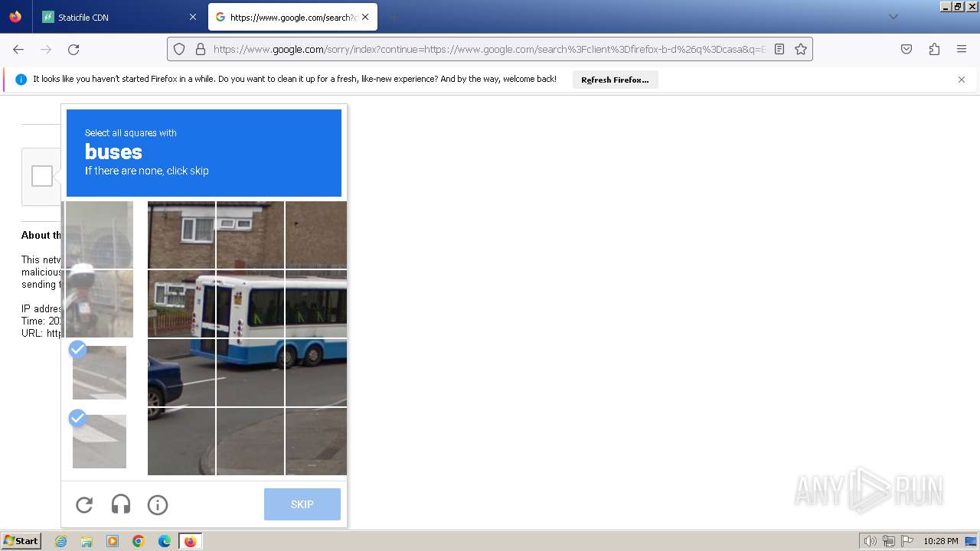The width and height of the screenshot is (980, 551).
Task: Open Windows Media Player taskbar icon
Action: pos(113,541)
